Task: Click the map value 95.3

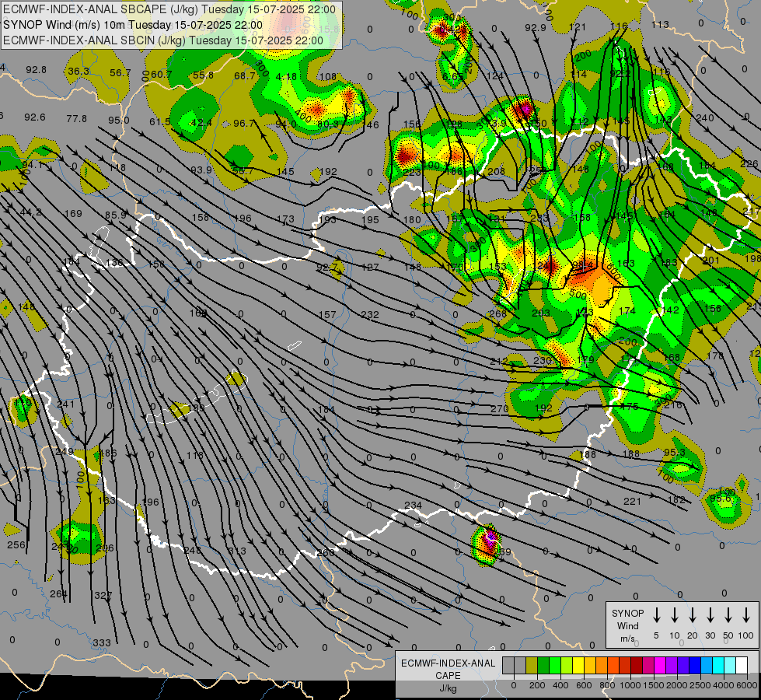Action: point(675,453)
